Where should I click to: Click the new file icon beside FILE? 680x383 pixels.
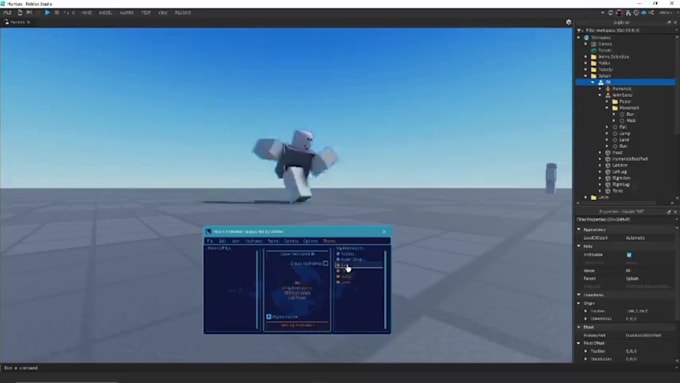[20, 13]
